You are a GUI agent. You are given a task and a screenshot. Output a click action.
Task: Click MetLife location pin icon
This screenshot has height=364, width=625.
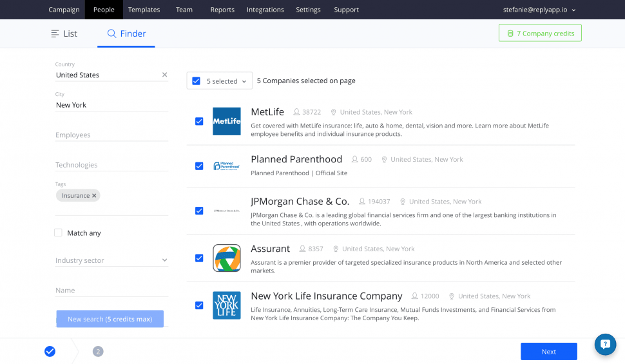334,113
